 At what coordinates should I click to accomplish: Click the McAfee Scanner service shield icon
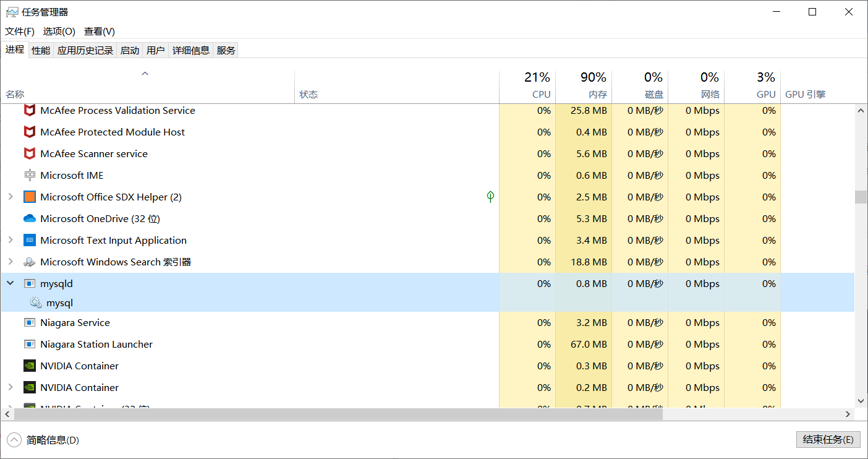[30, 154]
